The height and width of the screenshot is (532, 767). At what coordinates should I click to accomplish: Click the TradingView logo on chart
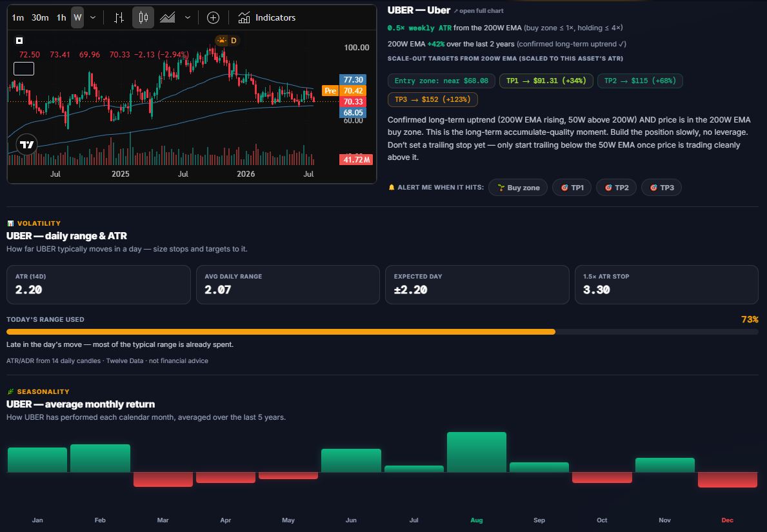coord(27,144)
